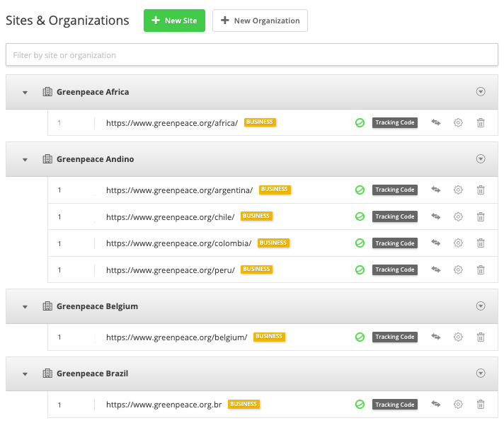Click trash icon for colombia site

(x=481, y=243)
